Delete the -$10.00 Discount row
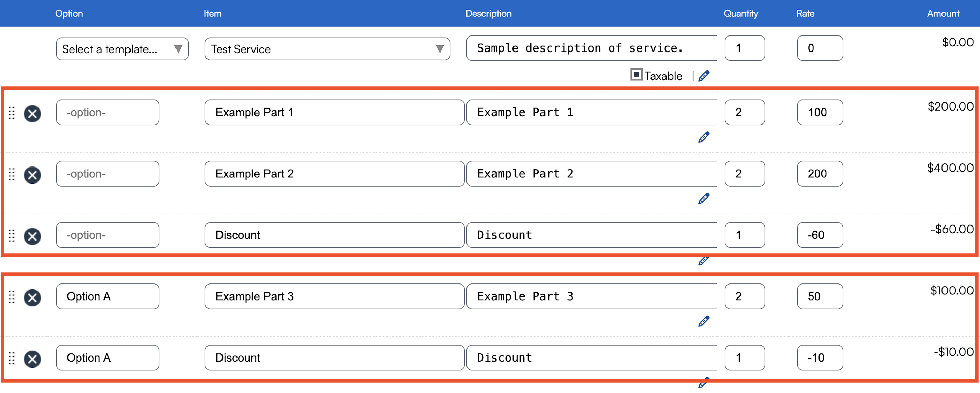This screenshot has width=980, height=393. (x=32, y=359)
